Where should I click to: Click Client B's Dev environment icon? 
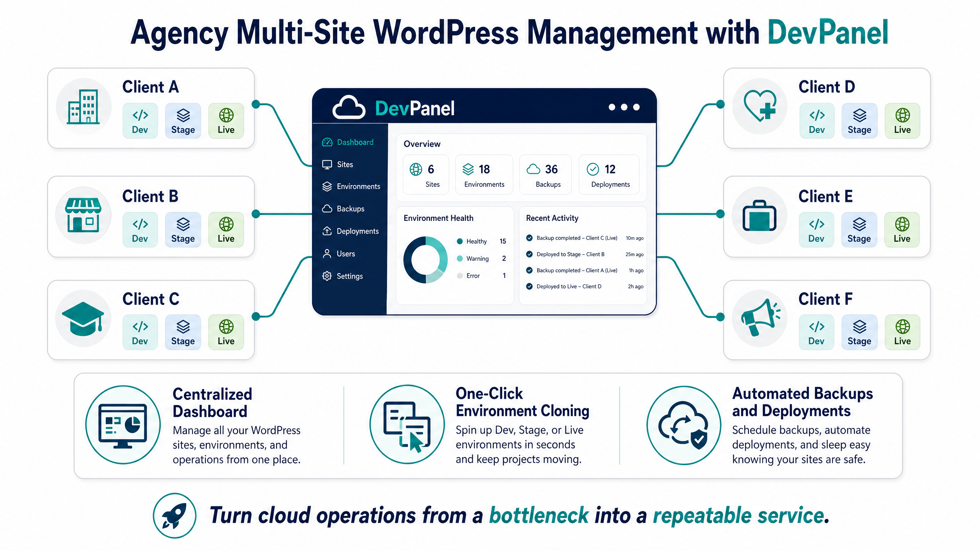tap(140, 230)
